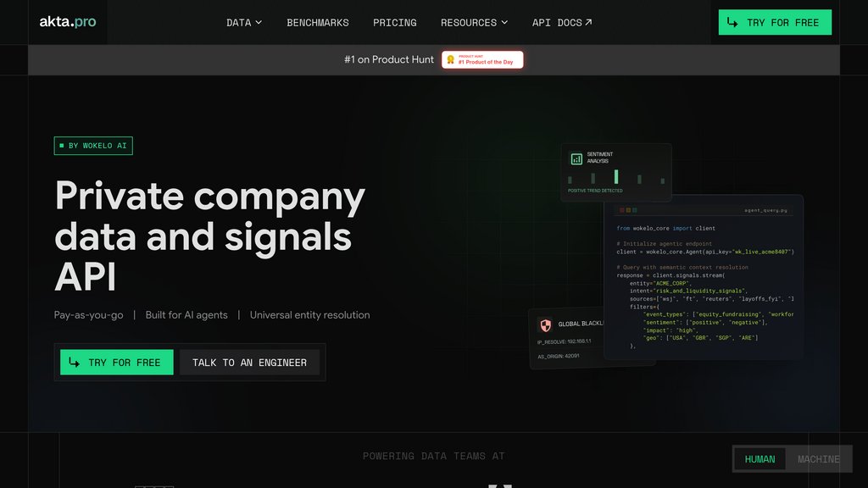
Task: Switch view to HUMAN mode
Action: click(760, 459)
